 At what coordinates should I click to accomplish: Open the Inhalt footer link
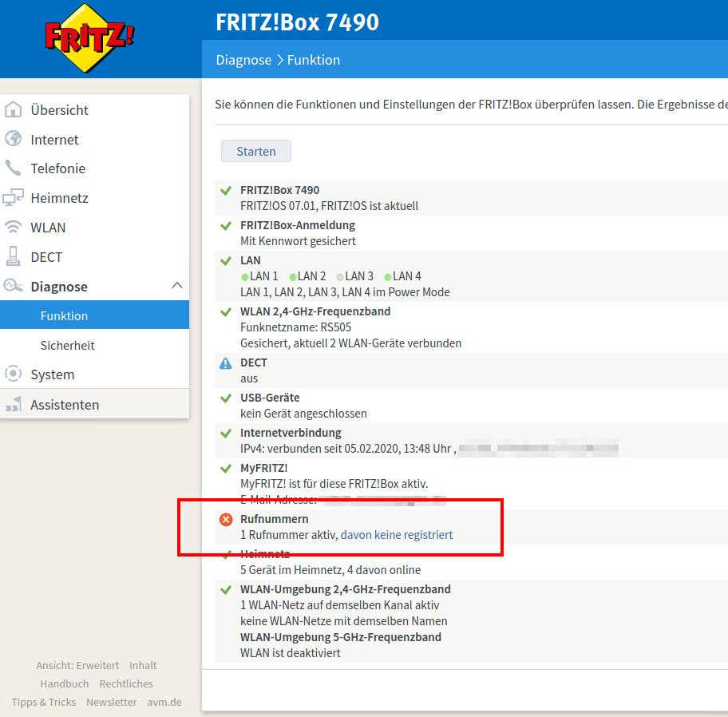pos(143,665)
